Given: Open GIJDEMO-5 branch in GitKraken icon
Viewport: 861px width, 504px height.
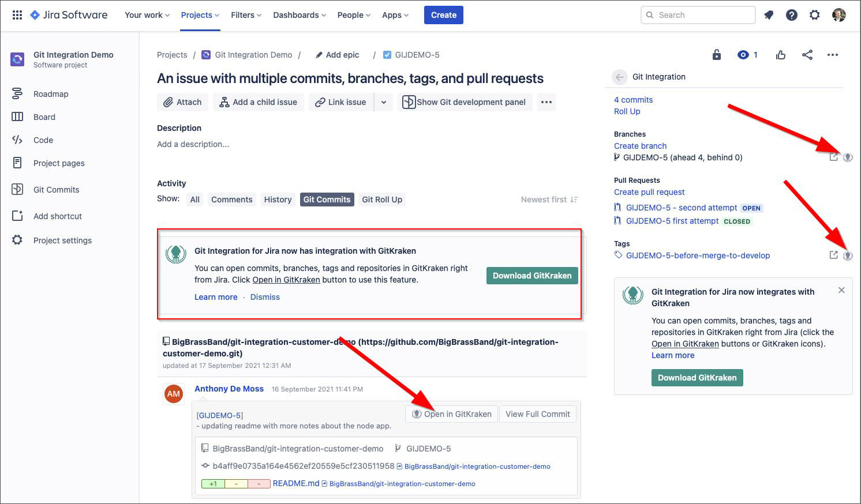Looking at the screenshot, I should [848, 157].
